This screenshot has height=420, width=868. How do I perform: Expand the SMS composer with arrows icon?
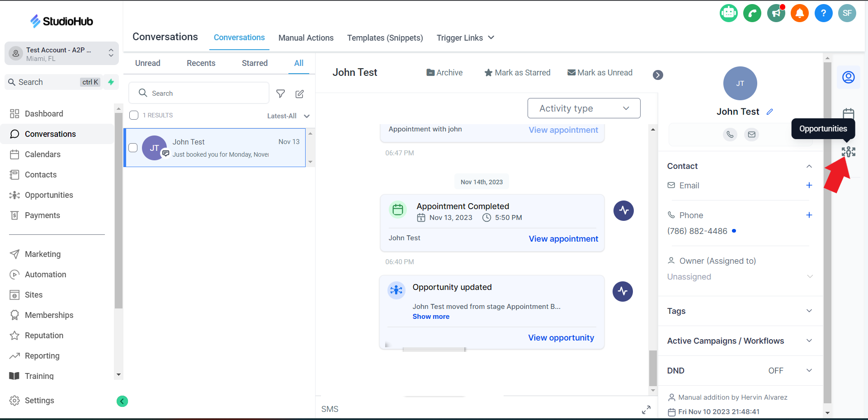646,410
